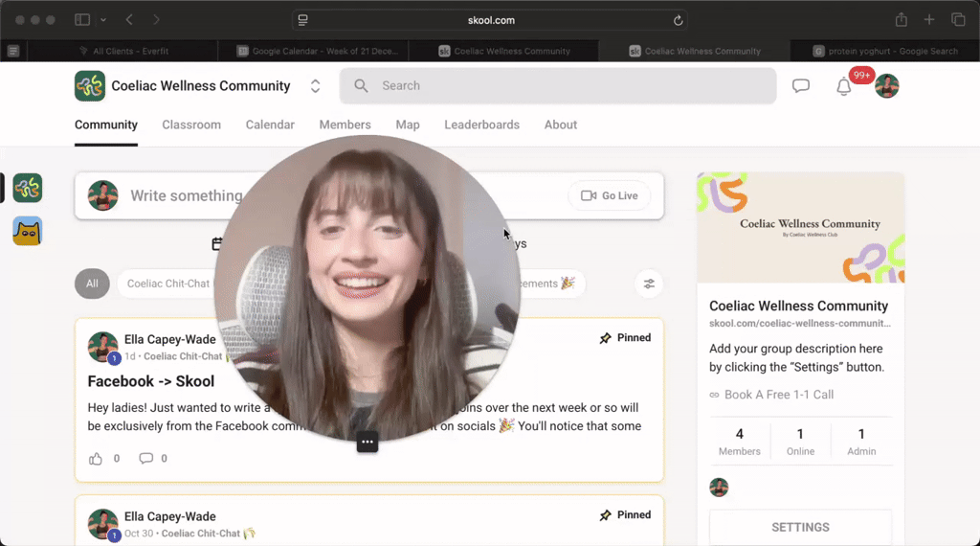Screen dimensions: 980x546
Task: Click the community banner image
Action: coord(801,228)
